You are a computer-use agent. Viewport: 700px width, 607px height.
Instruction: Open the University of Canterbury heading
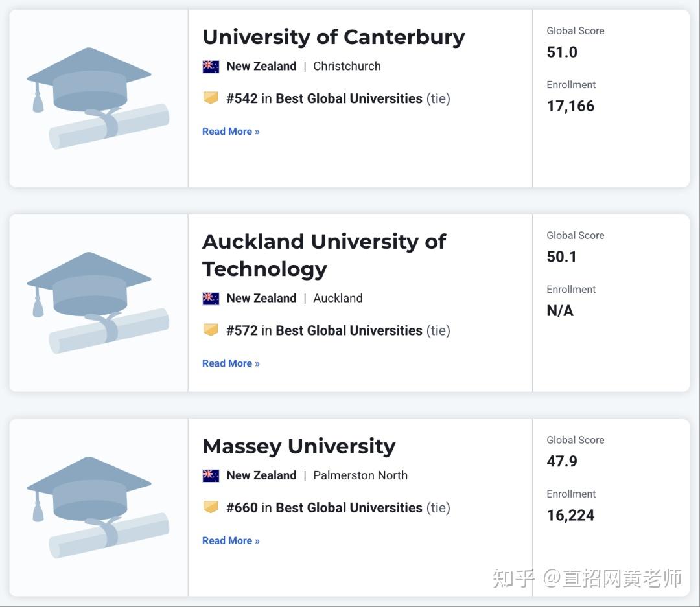pos(334,38)
